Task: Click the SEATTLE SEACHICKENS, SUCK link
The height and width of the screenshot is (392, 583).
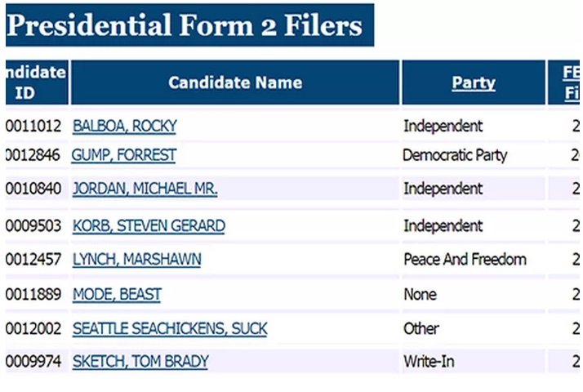Action: [x=170, y=328]
